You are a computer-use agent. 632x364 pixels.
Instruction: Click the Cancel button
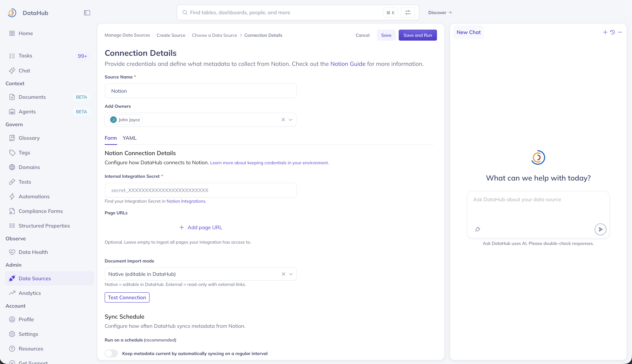[362, 35]
